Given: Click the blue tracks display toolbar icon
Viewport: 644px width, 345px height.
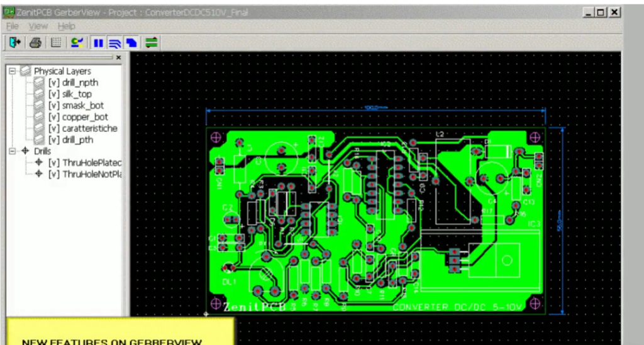Looking at the screenshot, I should (114, 43).
